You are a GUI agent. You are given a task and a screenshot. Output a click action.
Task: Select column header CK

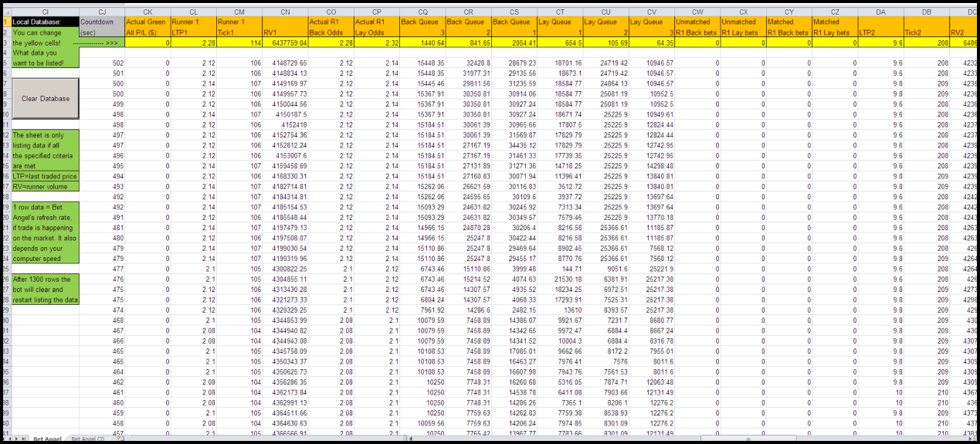[148, 12]
